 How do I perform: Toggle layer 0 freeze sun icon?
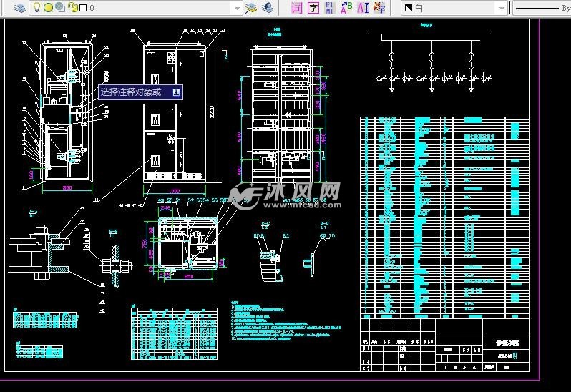pos(48,8)
